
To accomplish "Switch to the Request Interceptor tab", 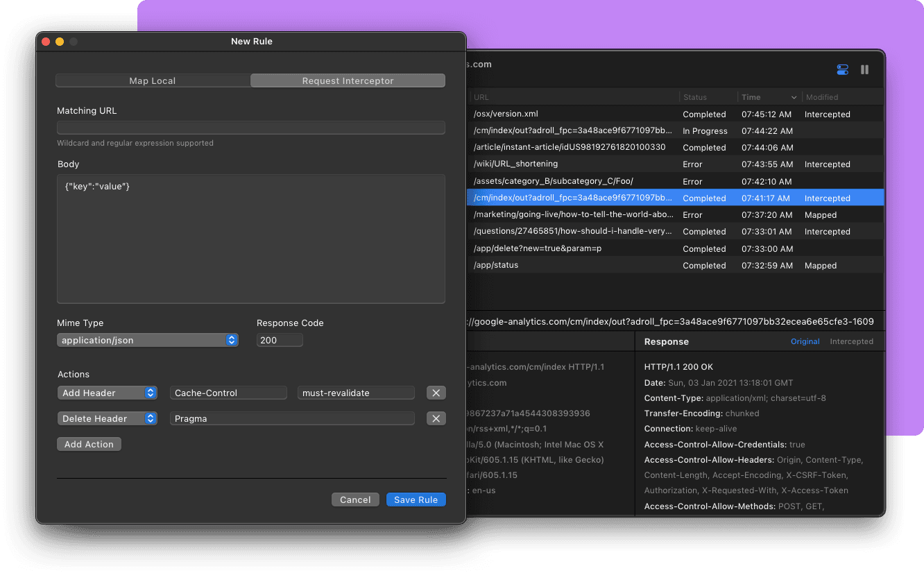I will (x=348, y=80).
